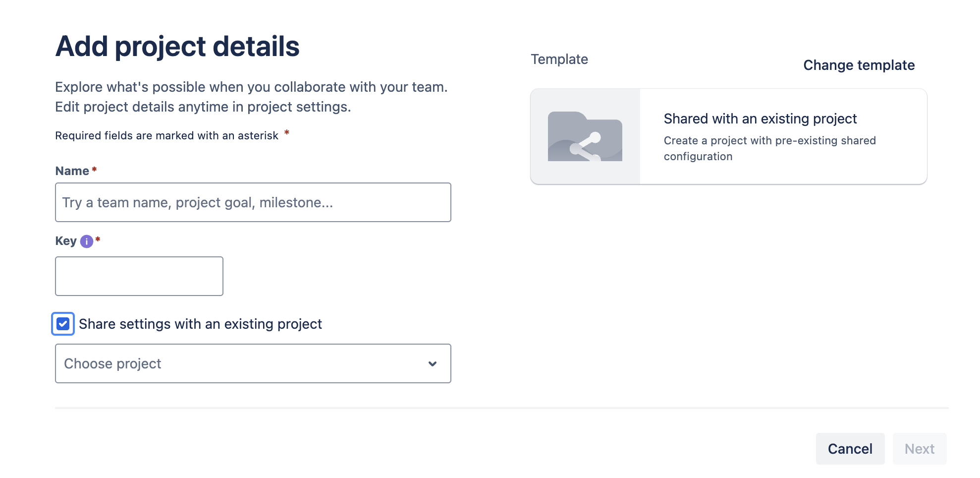
Task: Cancel project creation
Action: click(850, 448)
